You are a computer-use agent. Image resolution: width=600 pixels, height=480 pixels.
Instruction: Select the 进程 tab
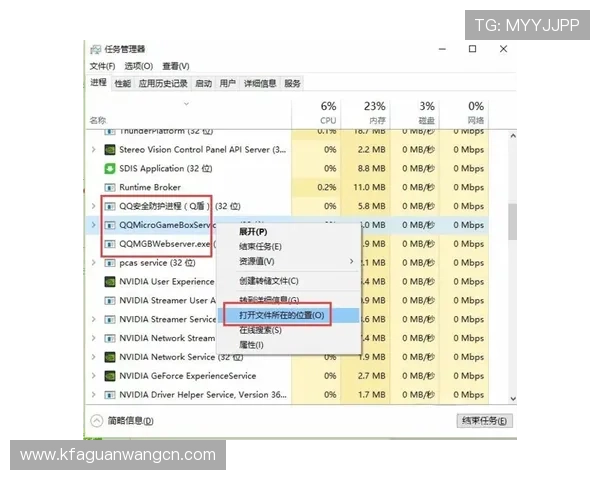[x=98, y=83]
